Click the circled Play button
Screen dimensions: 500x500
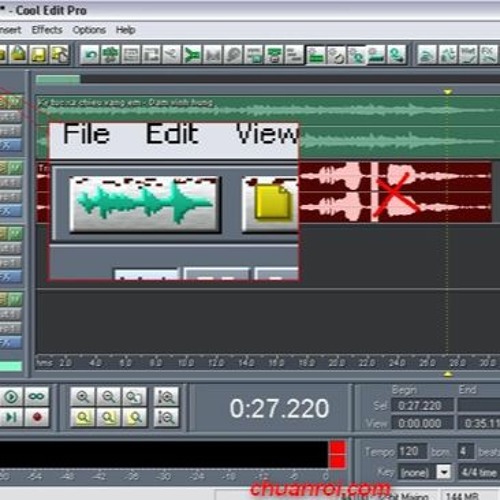11,397
